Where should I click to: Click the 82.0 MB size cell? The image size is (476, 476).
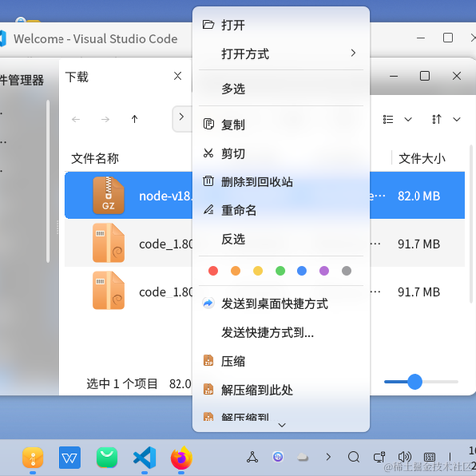coord(418,196)
